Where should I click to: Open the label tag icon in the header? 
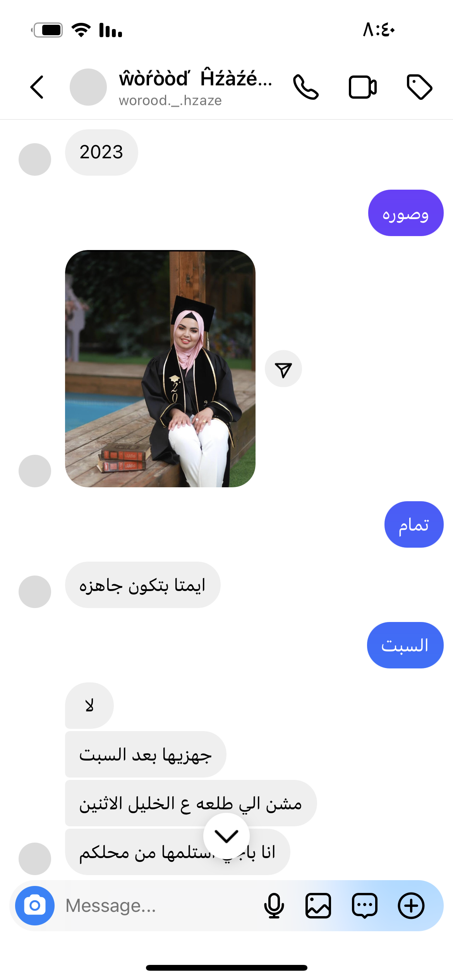pos(419,87)
